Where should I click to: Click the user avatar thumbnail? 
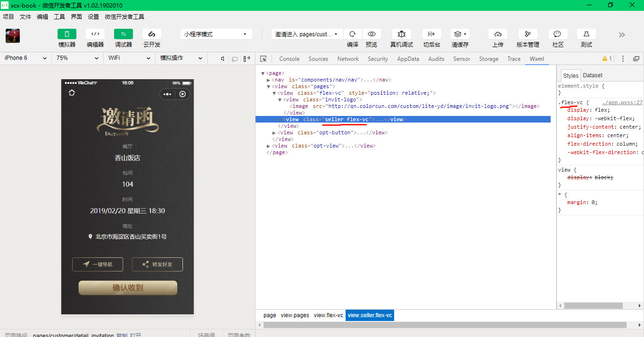point(13,36)
